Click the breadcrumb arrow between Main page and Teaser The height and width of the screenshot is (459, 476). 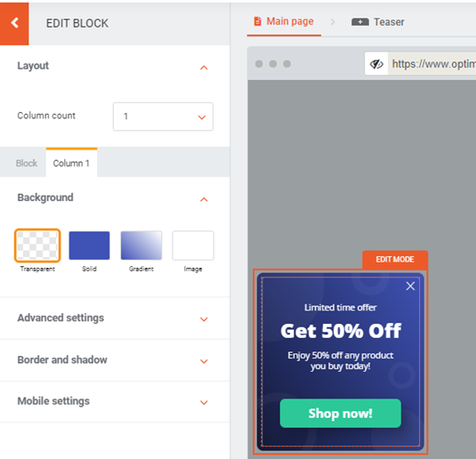(x=333, y=22)
